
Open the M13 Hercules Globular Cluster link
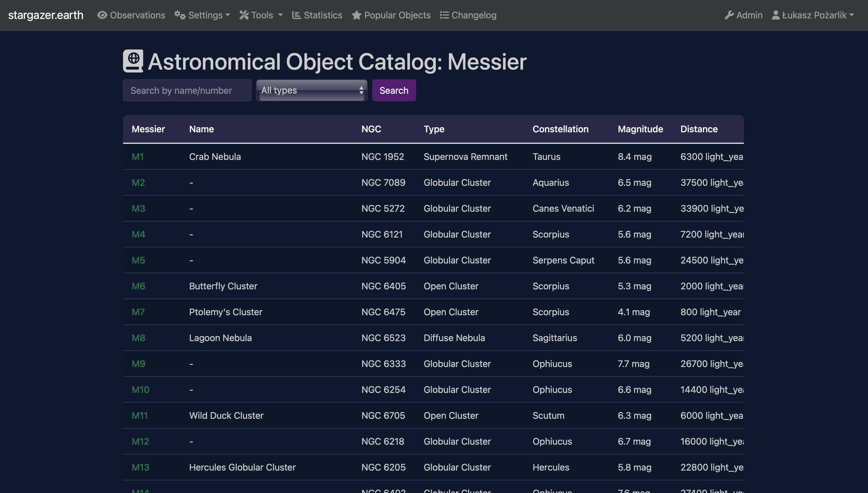140,467
